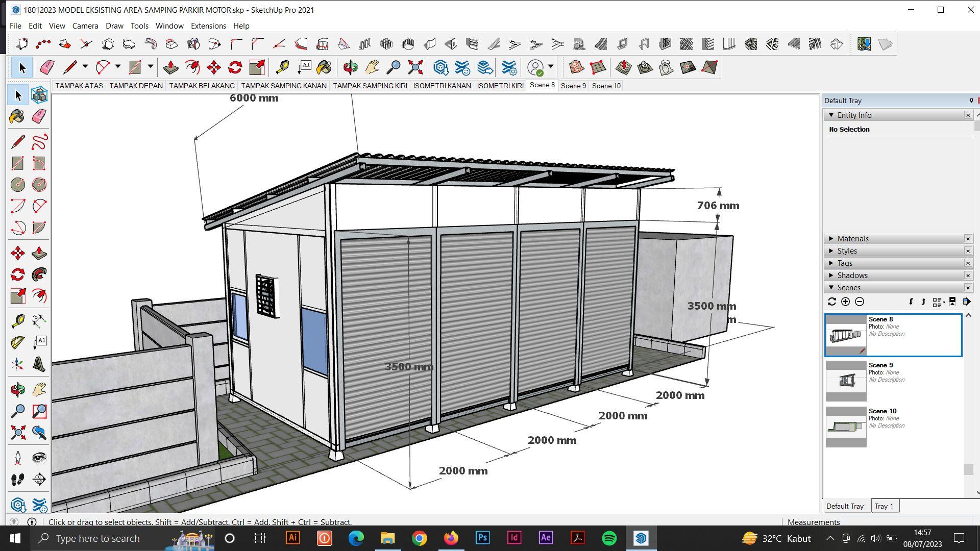The width and height of the screenshot is (980, 551).
Task: Open the Extensions menu
Action: (x=208, y=26)
